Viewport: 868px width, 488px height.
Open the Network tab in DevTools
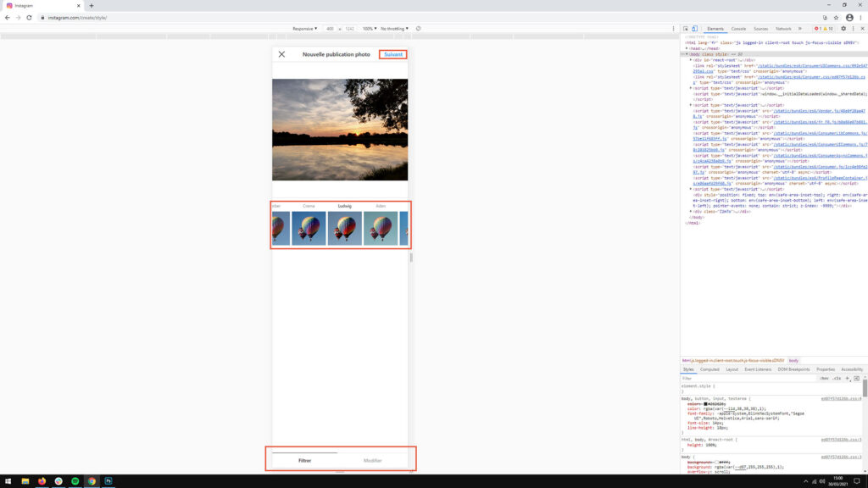[x=783, y=29]
